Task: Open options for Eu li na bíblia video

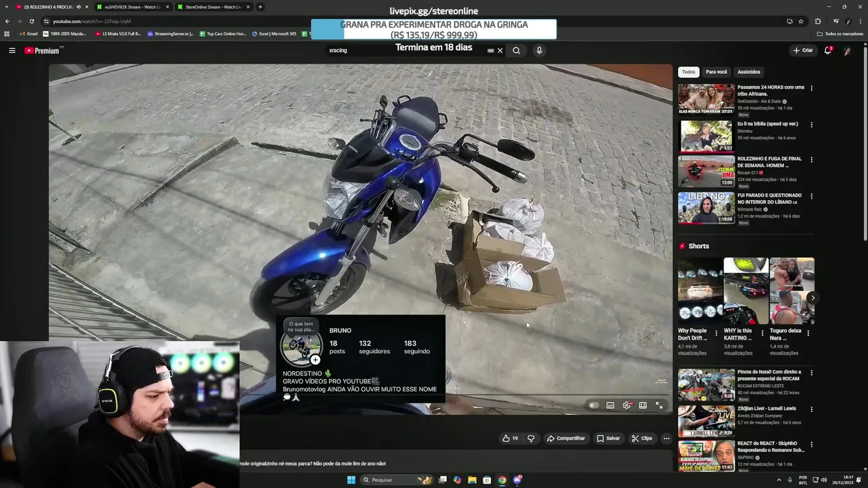Action: coord(812,125)
